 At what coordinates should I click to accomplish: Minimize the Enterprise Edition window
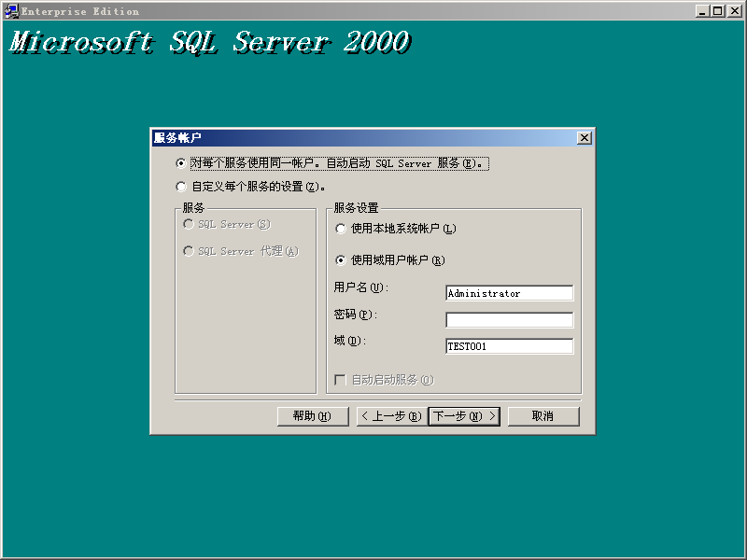click(x=702, y=11)
